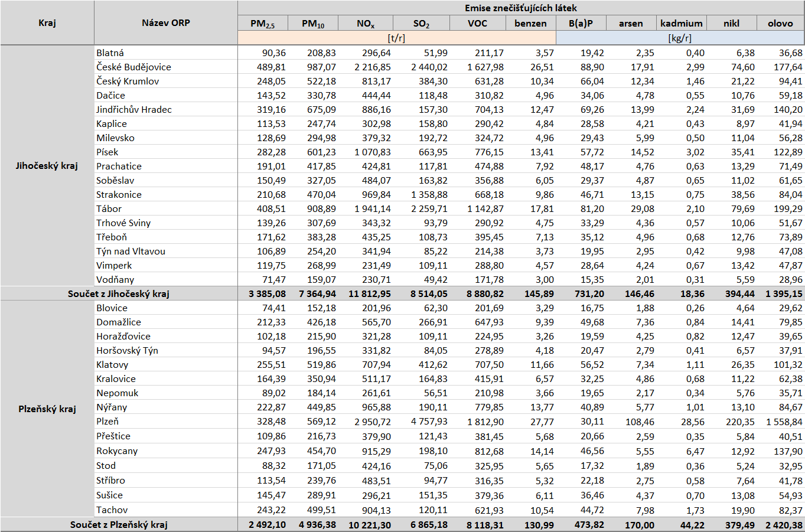The image size is (805, 532).
Task: Click the Tachov row name
Action: point(112,510)
